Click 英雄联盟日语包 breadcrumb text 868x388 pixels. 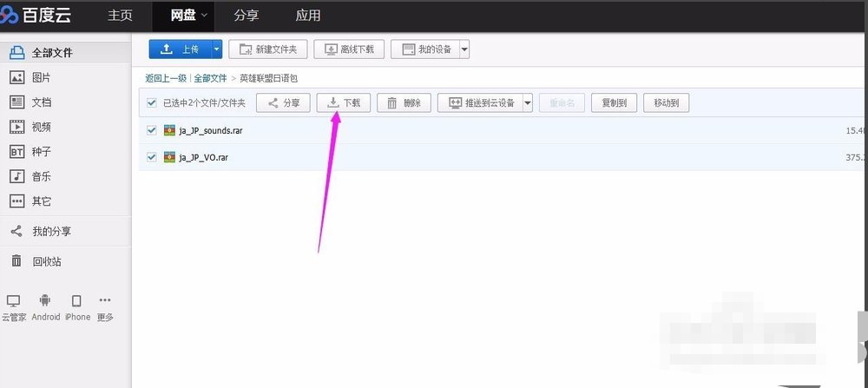coord(268,79)
